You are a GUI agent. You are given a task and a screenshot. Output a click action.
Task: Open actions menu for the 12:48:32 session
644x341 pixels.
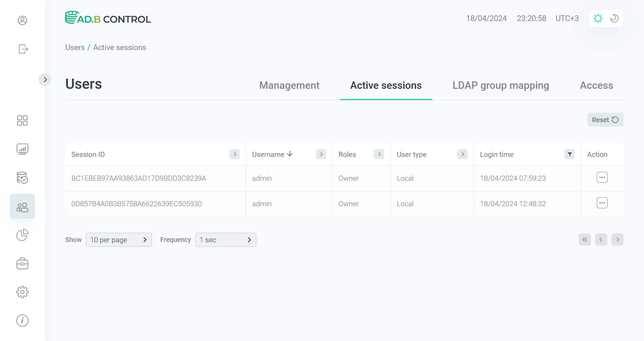pyautogui.click(x=602, y=203)
